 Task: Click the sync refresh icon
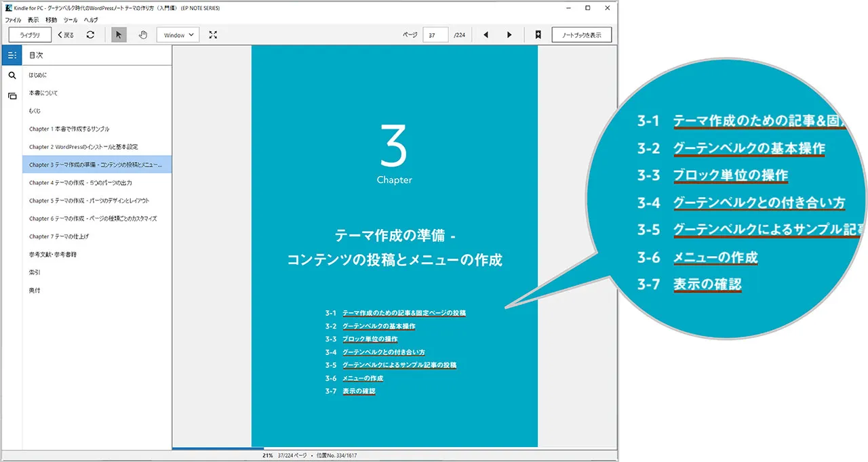(90, 35)
